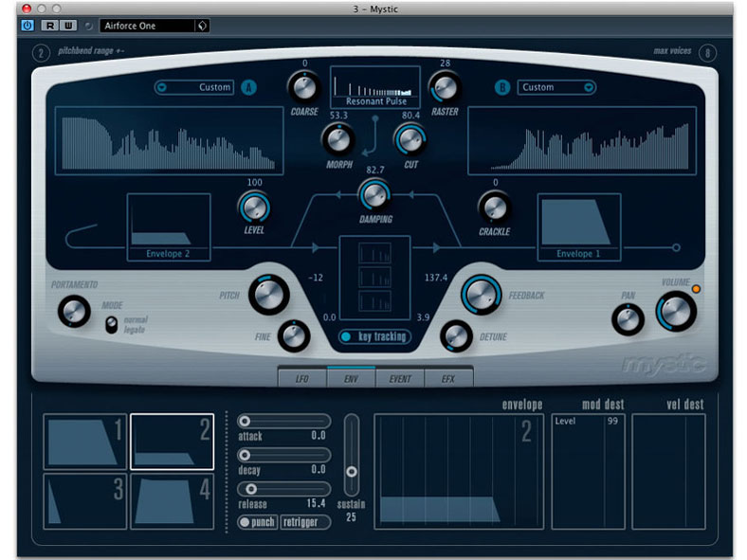
Task: Click the filter A spectrum display
Action: coord(169,141)
